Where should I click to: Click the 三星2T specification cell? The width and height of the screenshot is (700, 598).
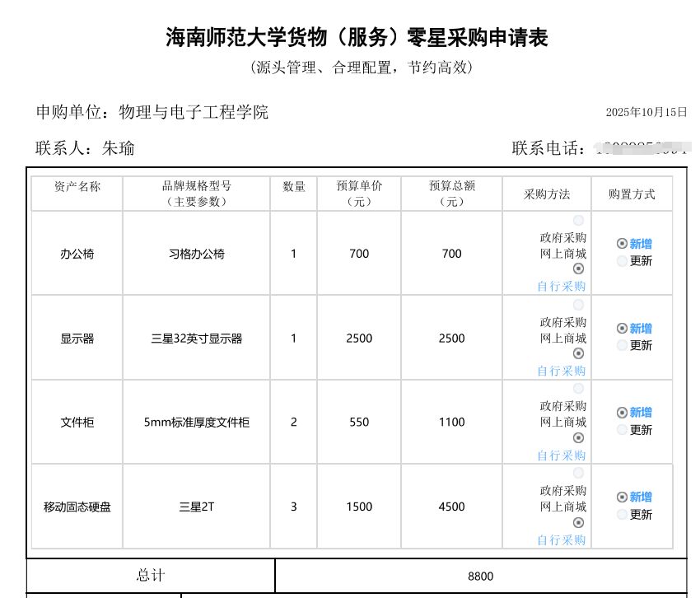click(196, 507)
